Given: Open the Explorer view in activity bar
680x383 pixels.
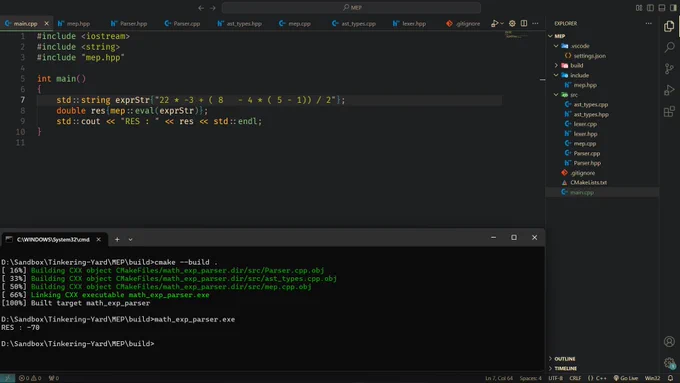Looking at the screenshot, I should click(669, 26).
